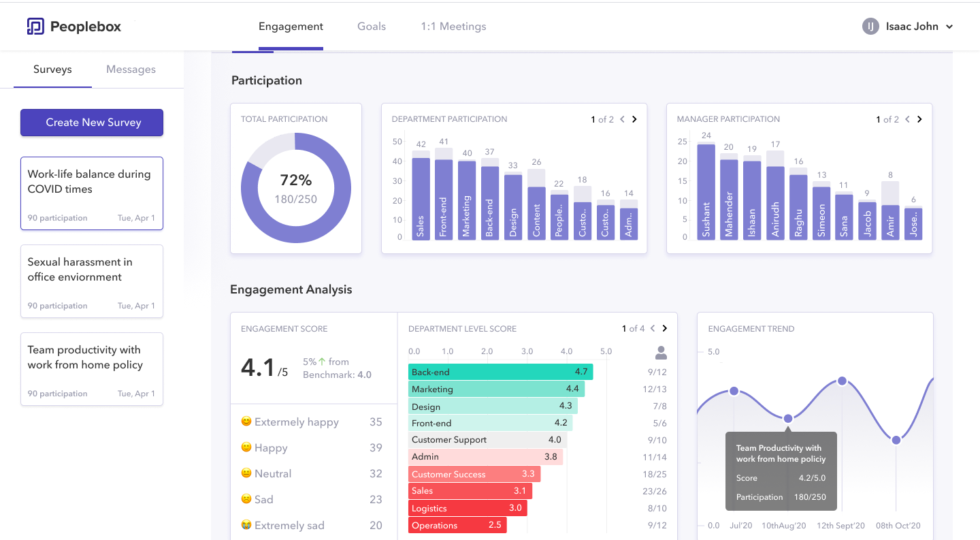
Task: Select the Customer Success 3.3 score bar
Action: tap(474, 474)
